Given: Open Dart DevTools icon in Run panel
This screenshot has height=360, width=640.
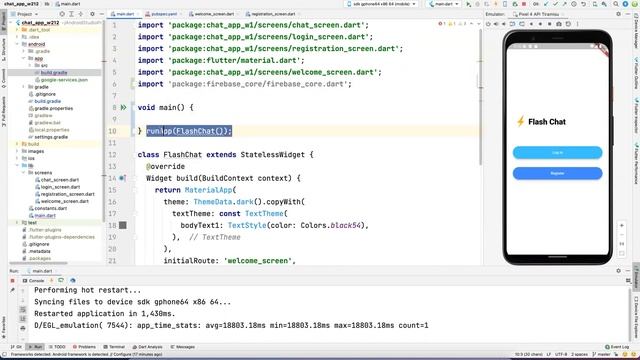Looking at the screenshot, I should [x=73, y=280].
